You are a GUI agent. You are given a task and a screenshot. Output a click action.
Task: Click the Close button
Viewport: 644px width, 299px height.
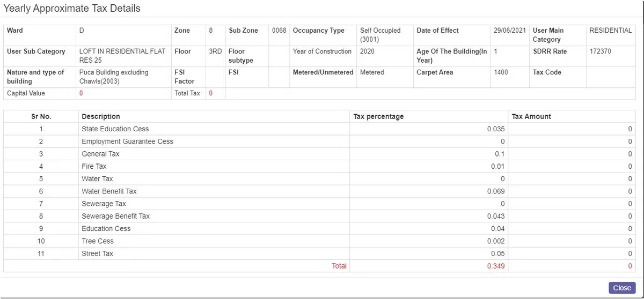621,288
